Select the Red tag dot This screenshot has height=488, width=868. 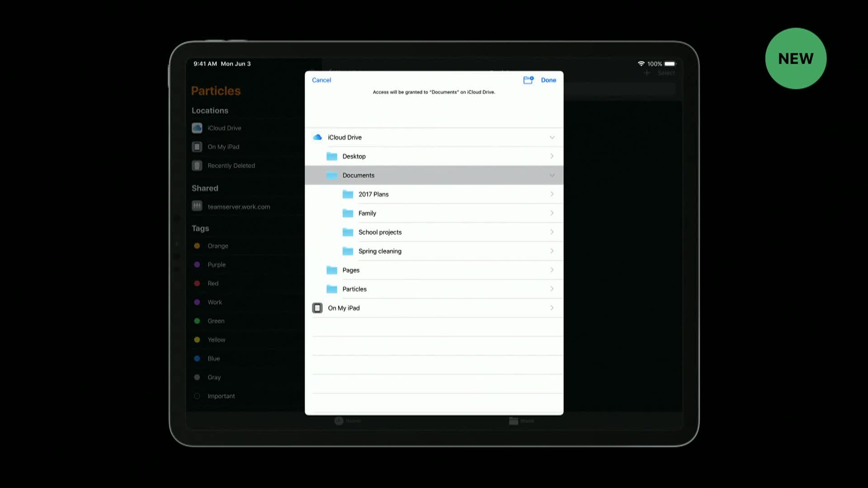[197, 284]
